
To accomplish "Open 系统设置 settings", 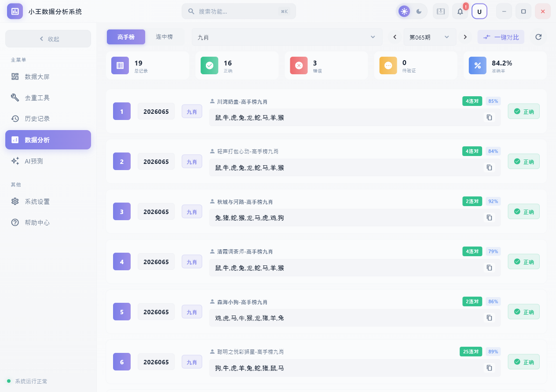I will (x=38, y=201).
